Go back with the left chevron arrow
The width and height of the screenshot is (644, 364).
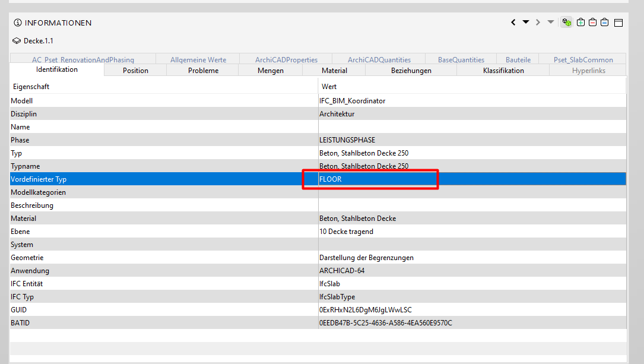tap(513, 22)
